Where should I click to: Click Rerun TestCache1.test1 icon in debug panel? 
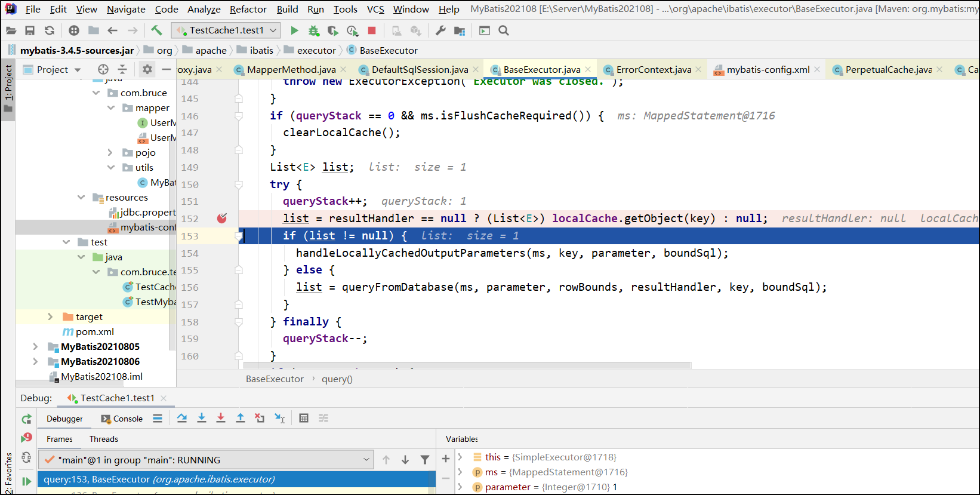pos(26,419)
